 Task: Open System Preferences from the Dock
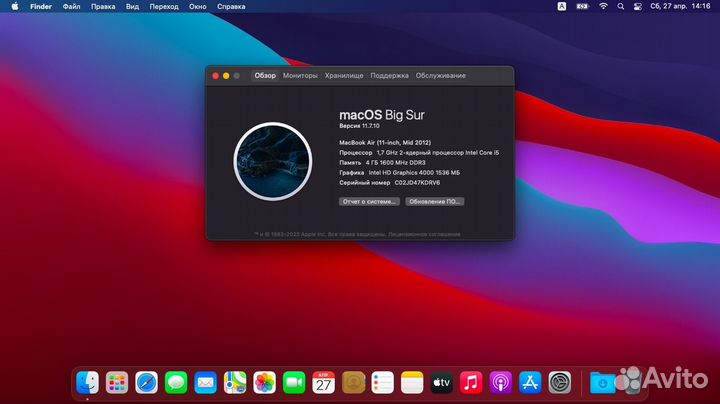click(x=560, y=382)
